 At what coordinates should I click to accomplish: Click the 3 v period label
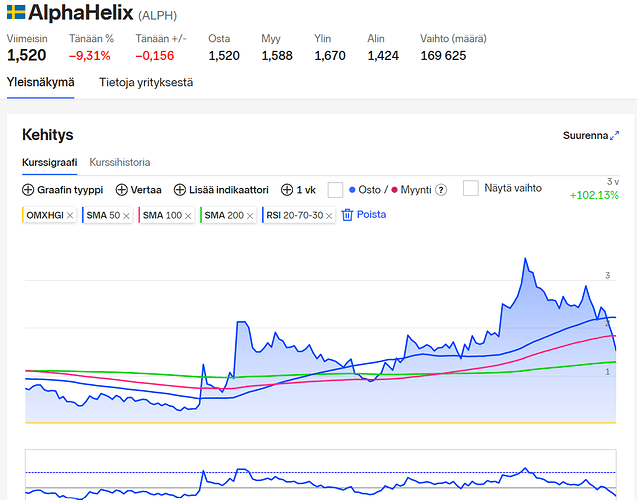pyautogui.click(x=613, y=182)
